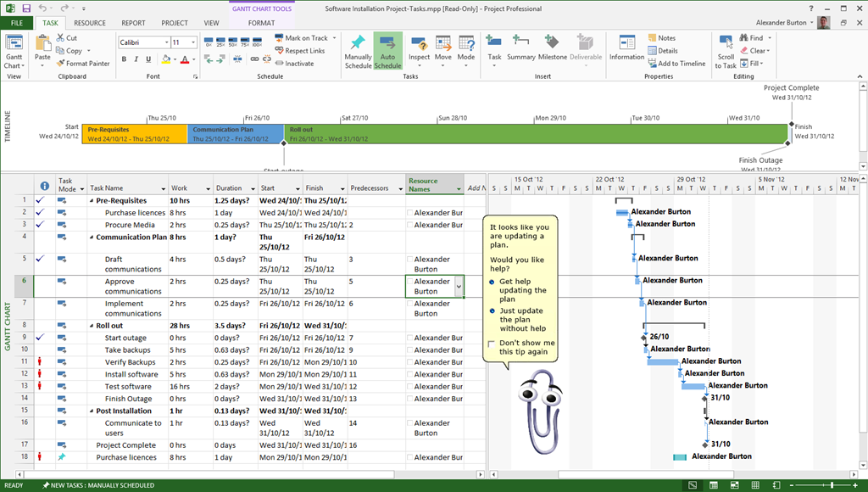Open the Duration column filter dropdown

(x=253, y=189)
